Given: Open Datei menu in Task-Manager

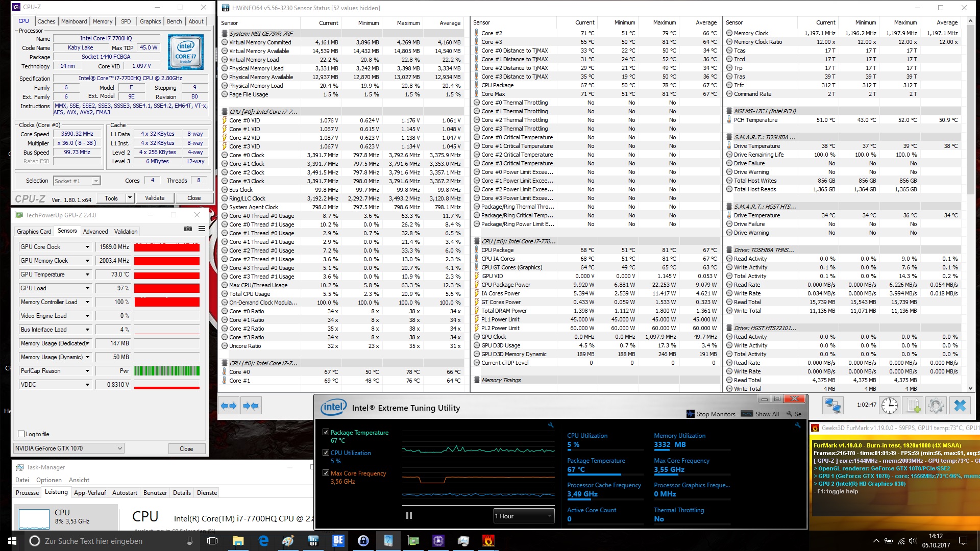Looking at the screenshot, I should point(22,480).
